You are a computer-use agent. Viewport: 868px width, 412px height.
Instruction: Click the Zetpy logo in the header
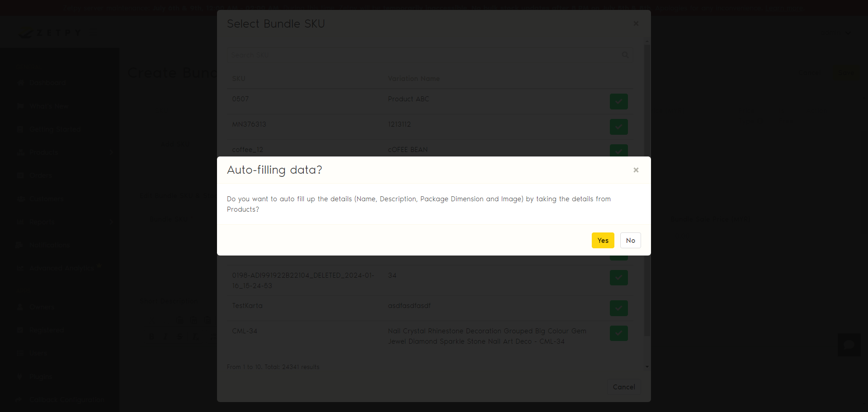click(x=50, y=33)
